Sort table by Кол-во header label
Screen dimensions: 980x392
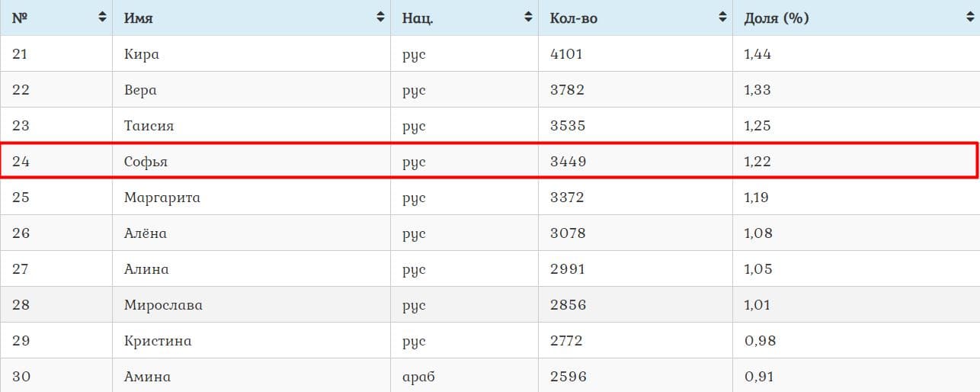573,18
